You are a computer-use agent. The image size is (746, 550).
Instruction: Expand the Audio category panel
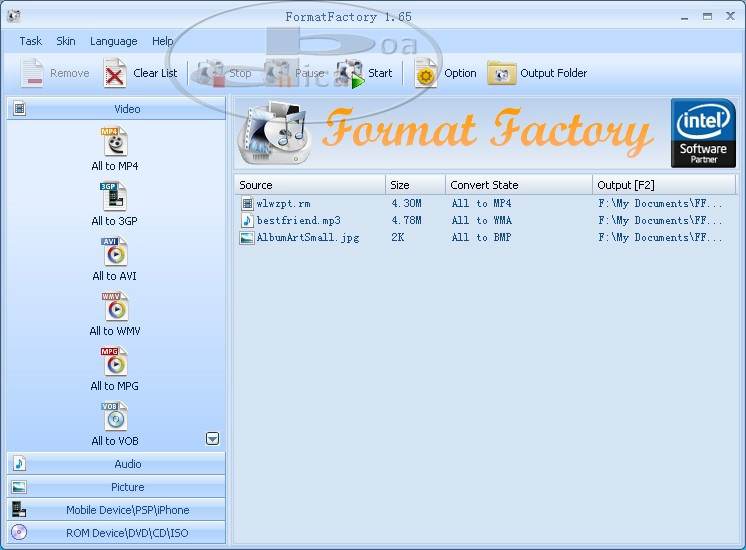116,464
